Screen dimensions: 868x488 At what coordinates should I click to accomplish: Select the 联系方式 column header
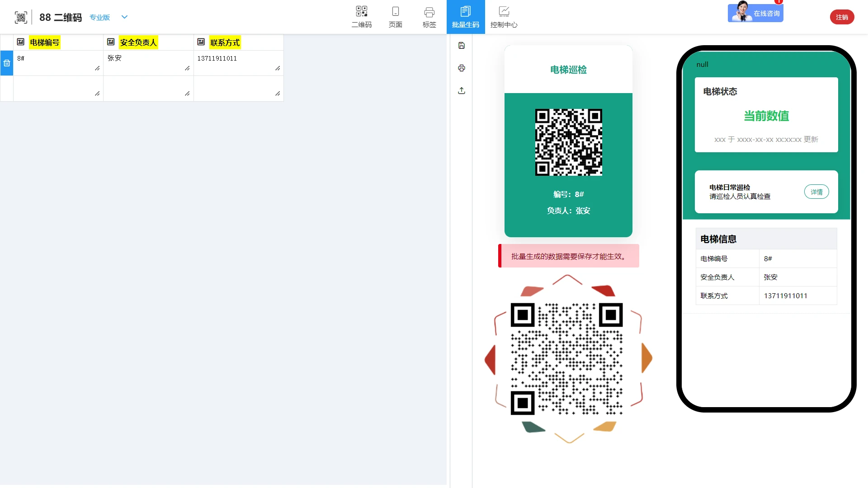click(x=225, y=42)
